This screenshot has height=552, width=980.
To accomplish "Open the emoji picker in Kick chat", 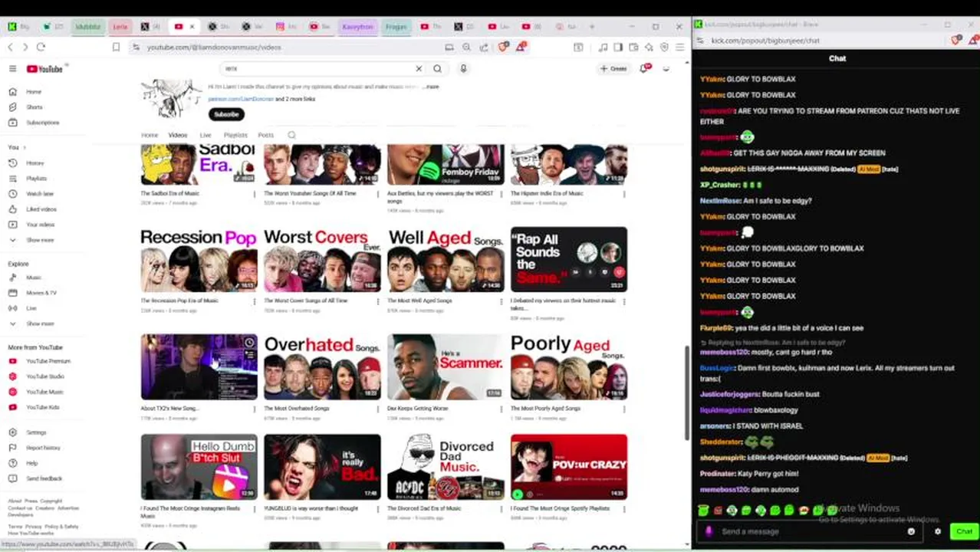I will (x=911, y=531).
